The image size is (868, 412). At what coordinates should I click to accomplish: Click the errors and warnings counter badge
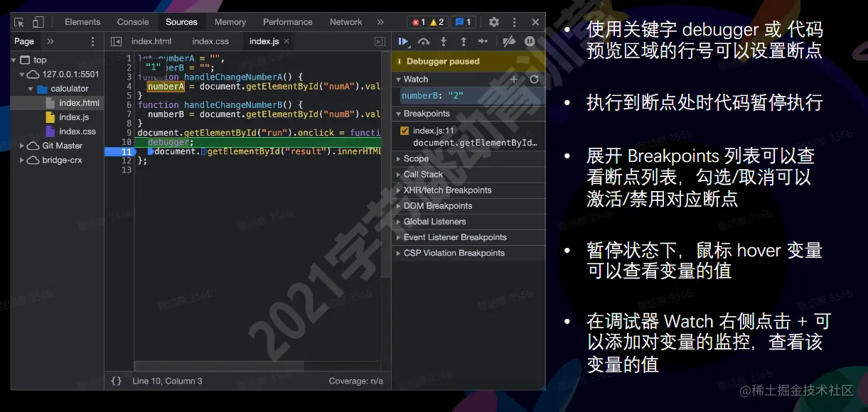(x=428, y=22)
